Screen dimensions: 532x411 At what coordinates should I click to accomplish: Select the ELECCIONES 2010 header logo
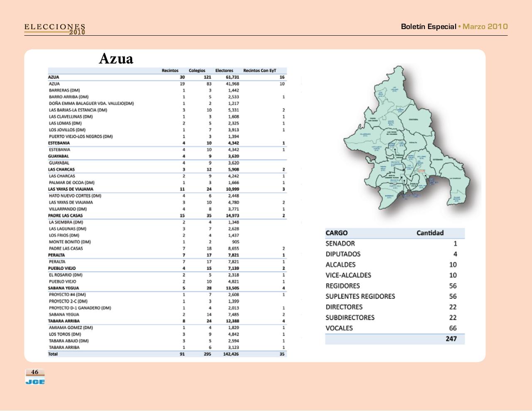click(55, 29)
